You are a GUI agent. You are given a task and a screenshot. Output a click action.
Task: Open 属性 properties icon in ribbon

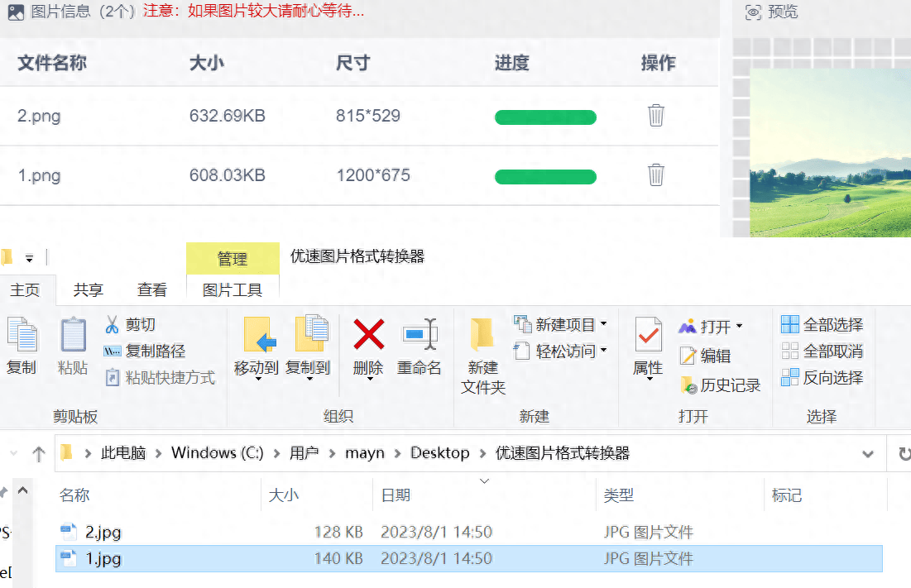point(648,336)
